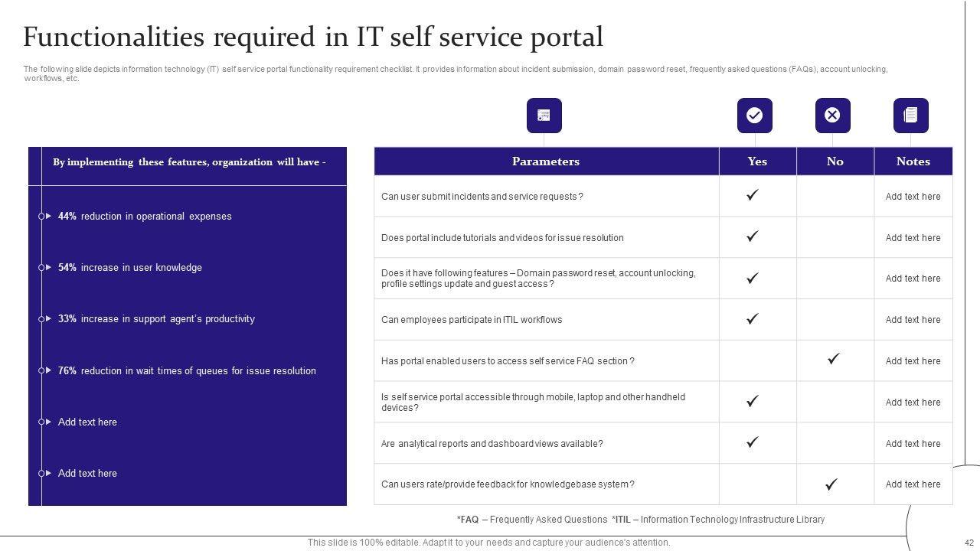
Task: Click the Yes checkmark for ITIL workflows row
Action: 753,319
